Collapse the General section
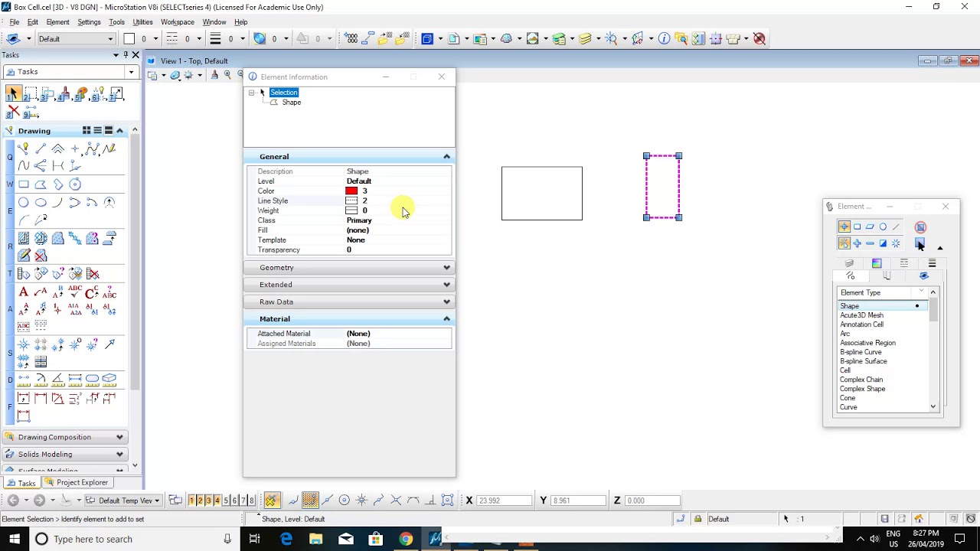 pyautogui.click(x=446, y=157)
